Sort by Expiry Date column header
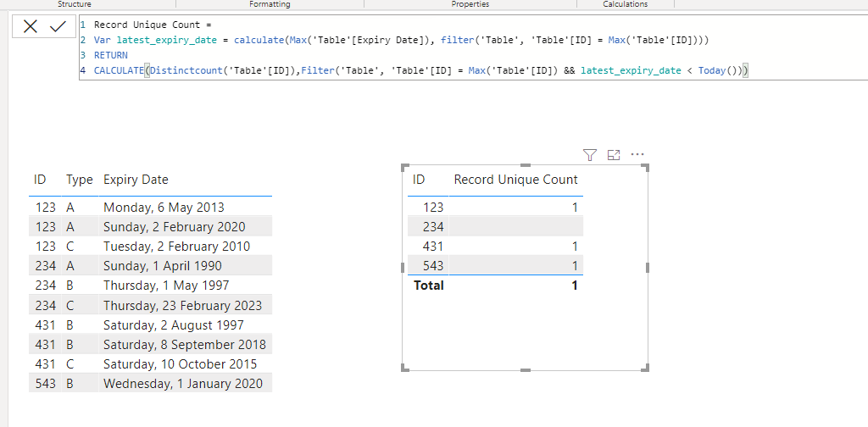868x427 pixels. (x=136, y=180)
